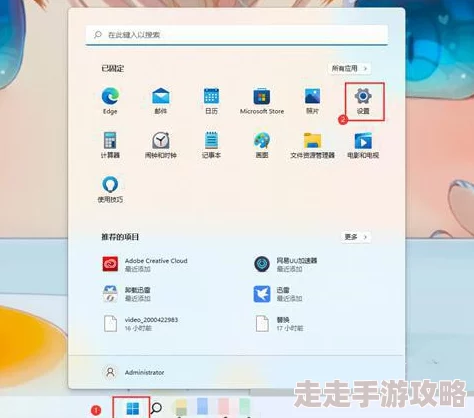Open the 邮件 mail app
The width and height of the screenshot is (474, 418).
pos(161,101)
